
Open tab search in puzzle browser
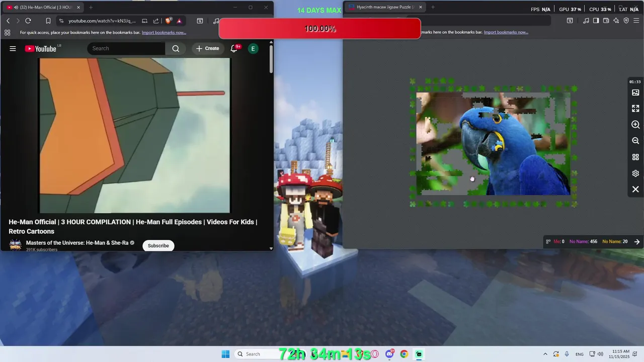click(x=570, y=21)
